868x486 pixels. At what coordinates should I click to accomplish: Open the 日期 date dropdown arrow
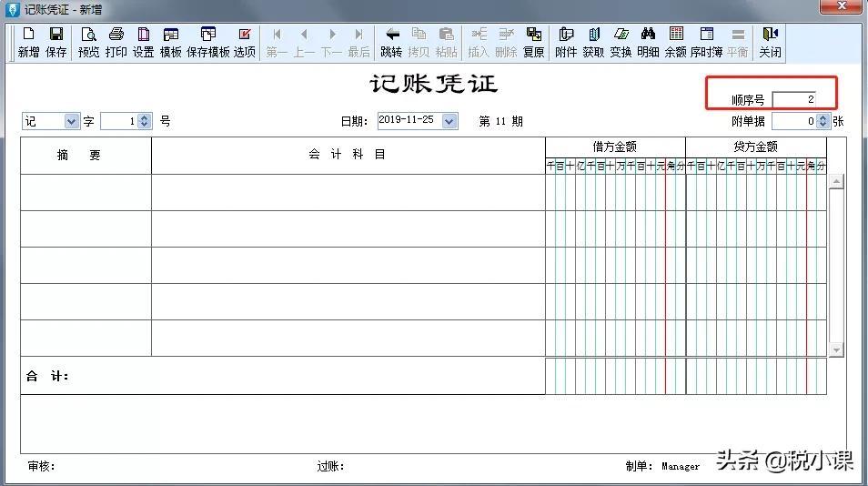[x=449, y=121]
